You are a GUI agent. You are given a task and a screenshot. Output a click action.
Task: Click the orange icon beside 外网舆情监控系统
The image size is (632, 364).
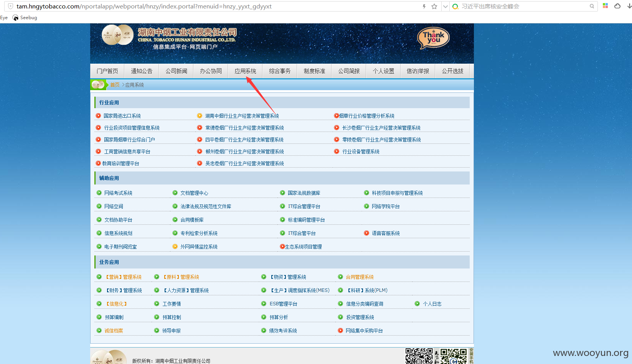[x=175, y=246]
